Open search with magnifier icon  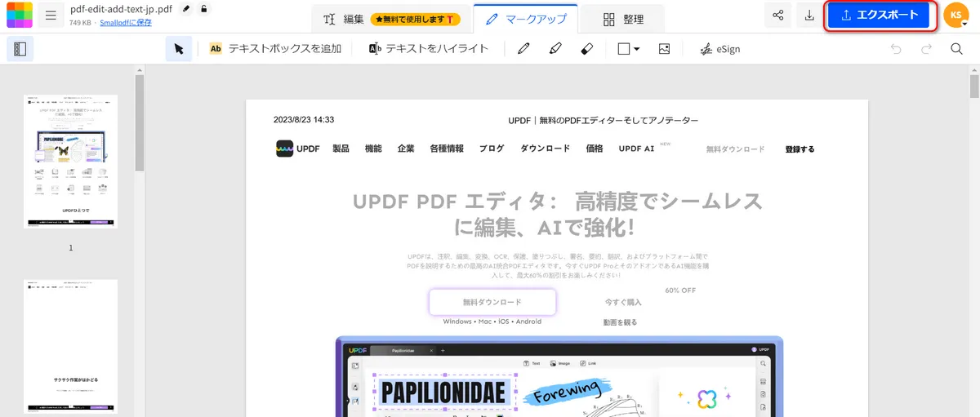(956, 49)
